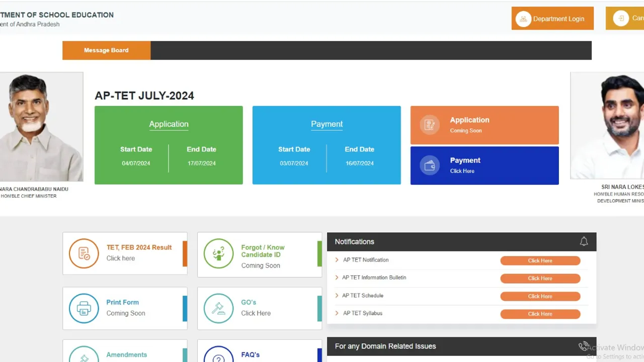Viewport: 644px width, 362px height.
Task: Open the Department Login button
Action: [x=552, y=18]
